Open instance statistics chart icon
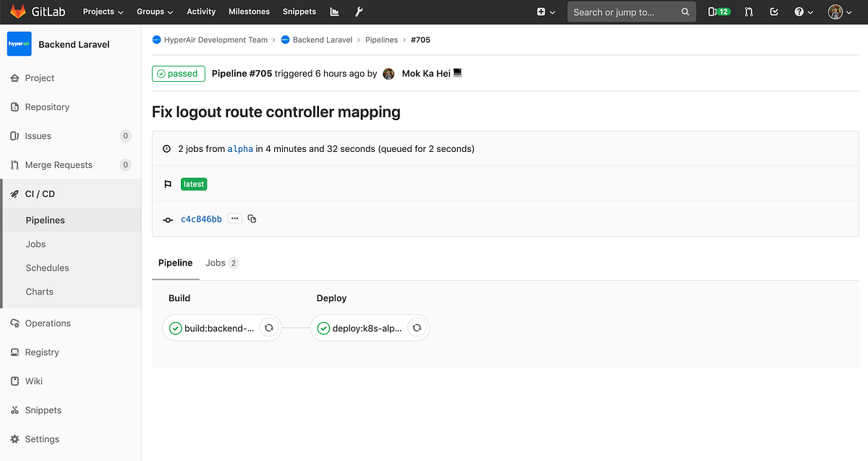The height and width of the screenshot is (461, 868). (x=334, y=12)
